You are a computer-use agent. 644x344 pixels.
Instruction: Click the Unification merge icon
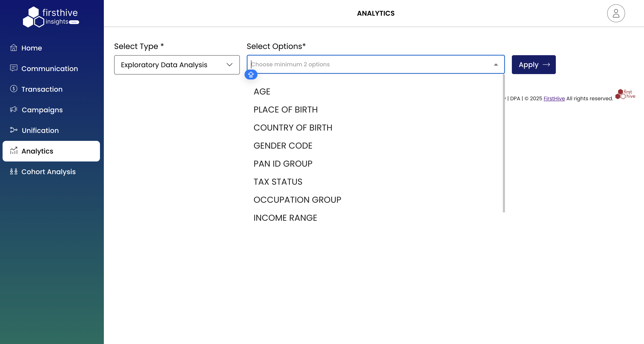pyautogui.click(x=14, y=130)
